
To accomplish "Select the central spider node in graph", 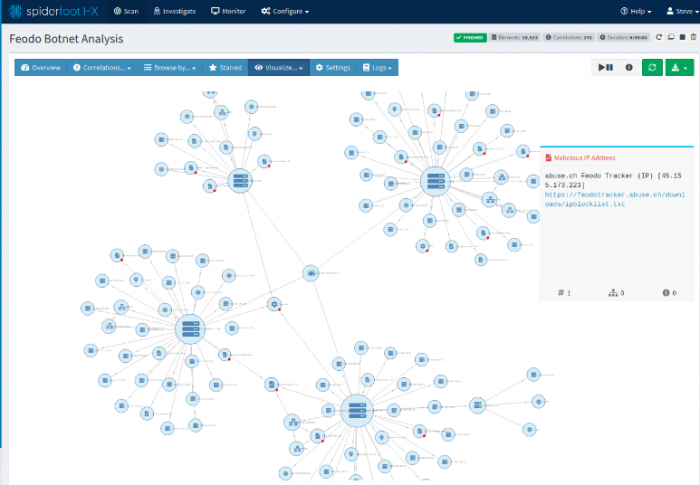I will point(311,273).
